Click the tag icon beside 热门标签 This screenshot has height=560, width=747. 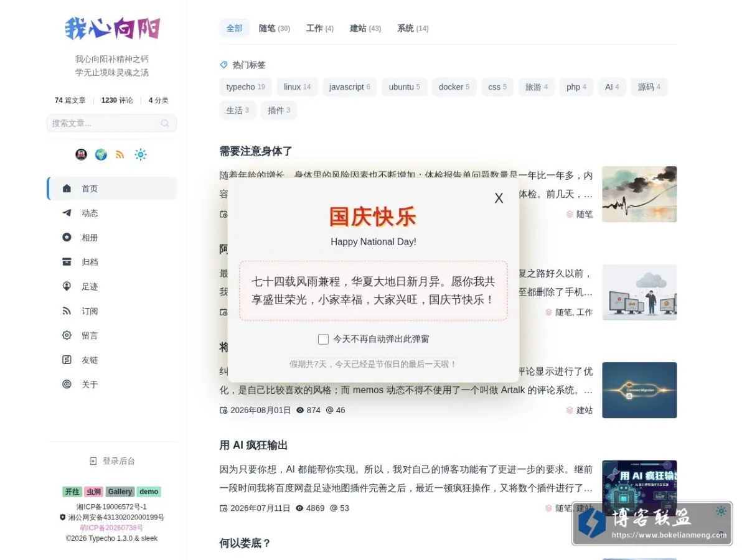(224, 65)
